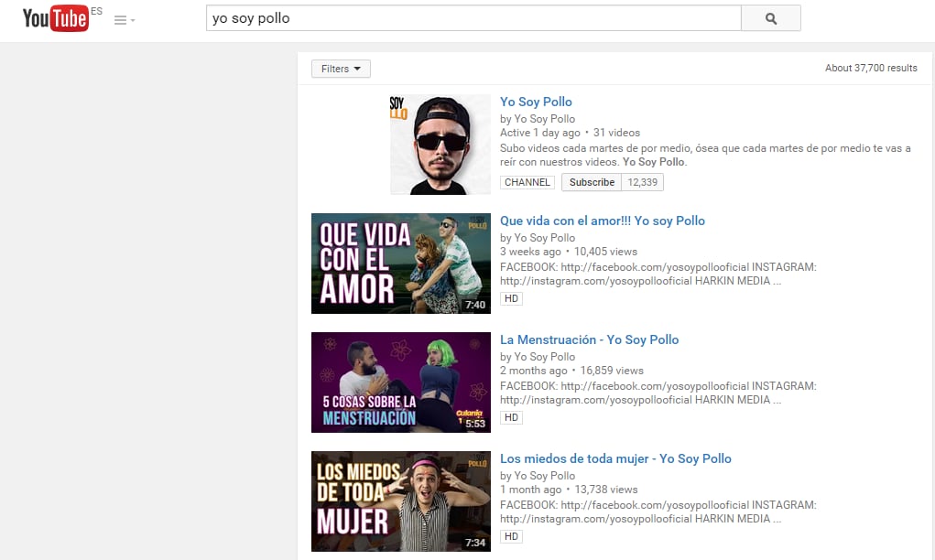The height and width of the screenshot is (560, 935).
Task: Click the YouTube logo
Action: click(x=55, y=18)
